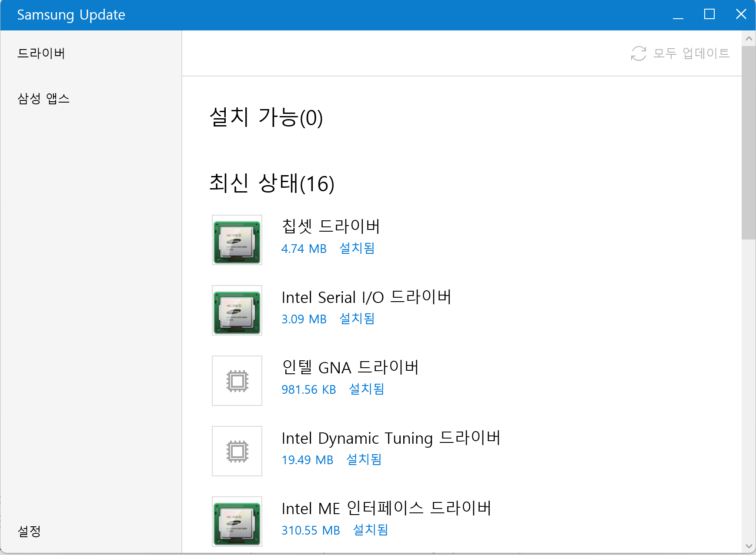Screen dimensions: 756x555
Task: Click the scrollbar up arrow
Action: point(749,38)
